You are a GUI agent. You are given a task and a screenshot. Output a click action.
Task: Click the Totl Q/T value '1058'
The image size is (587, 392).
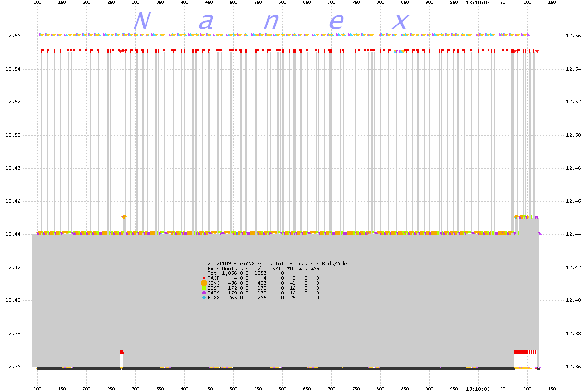click(x=260, y=273)
